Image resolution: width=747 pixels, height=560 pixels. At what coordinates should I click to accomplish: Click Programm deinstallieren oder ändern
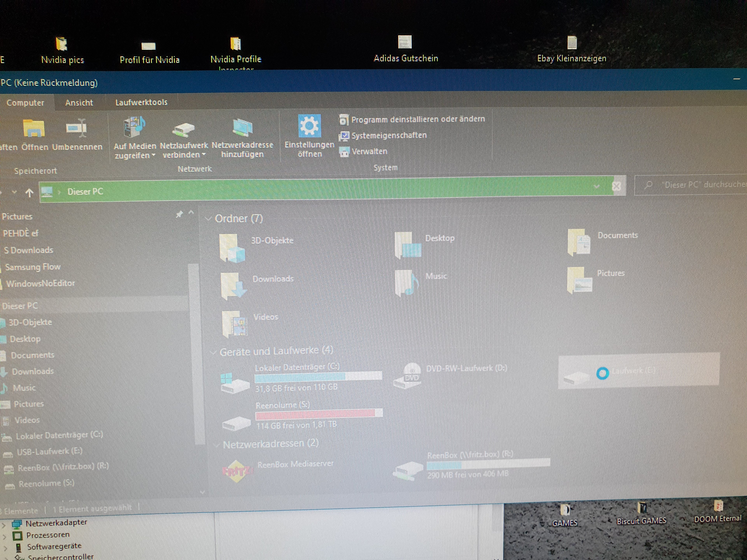click(x=412, y=119)
